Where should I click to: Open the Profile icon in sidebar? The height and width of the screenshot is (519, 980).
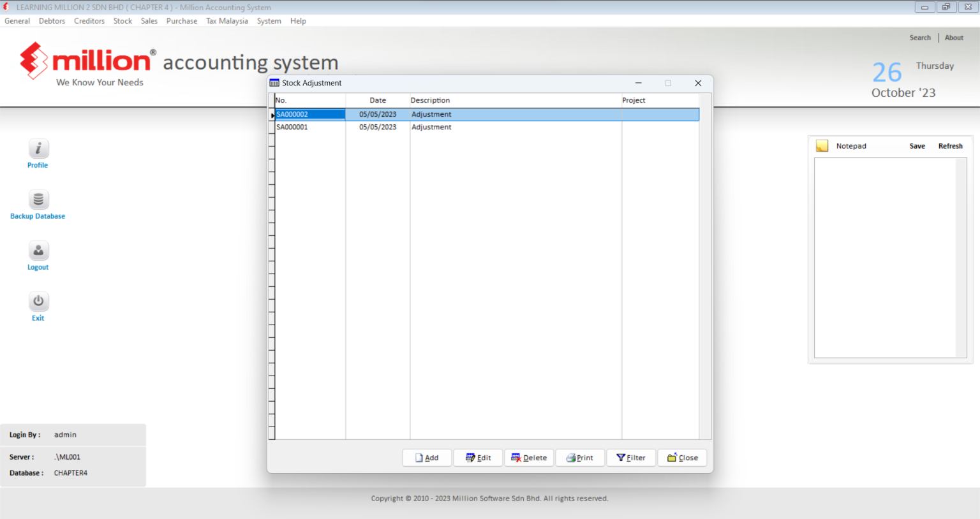(x=38, y=149)
